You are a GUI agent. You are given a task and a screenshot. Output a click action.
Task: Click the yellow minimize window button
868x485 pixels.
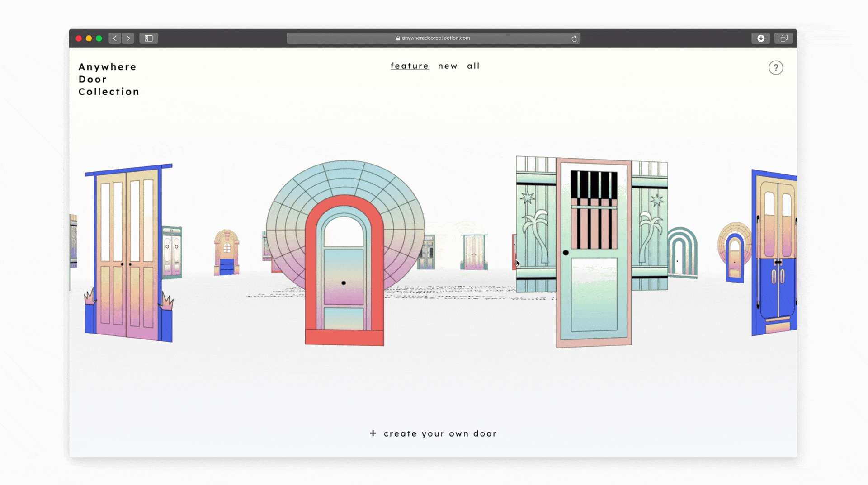89,38
